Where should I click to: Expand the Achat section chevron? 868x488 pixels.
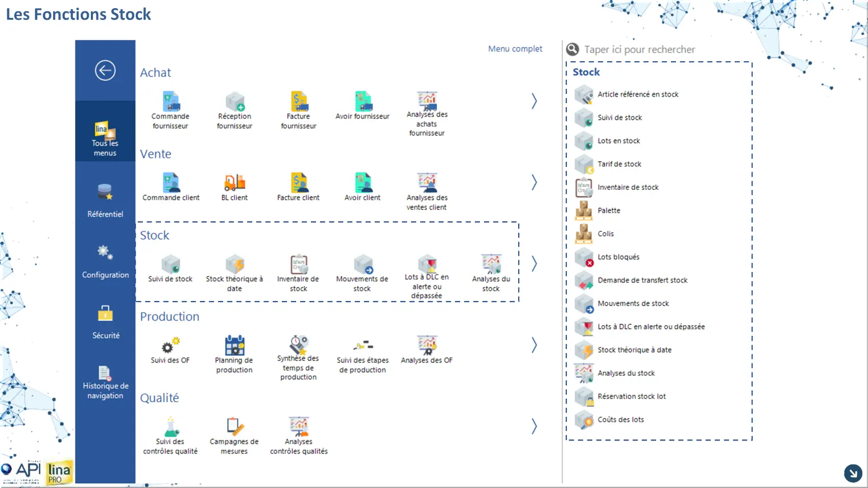pyautogui.click(x=534, y=101)
